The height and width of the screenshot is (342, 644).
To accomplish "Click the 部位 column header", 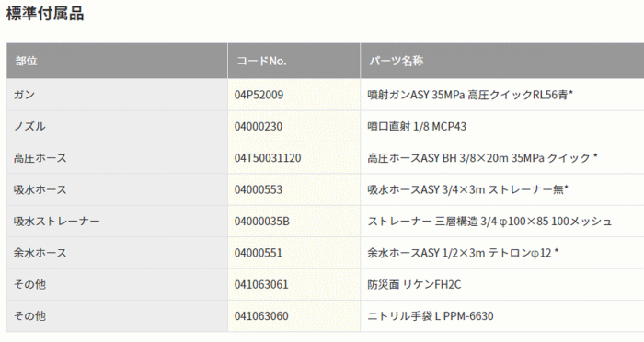I will point(117,61).
